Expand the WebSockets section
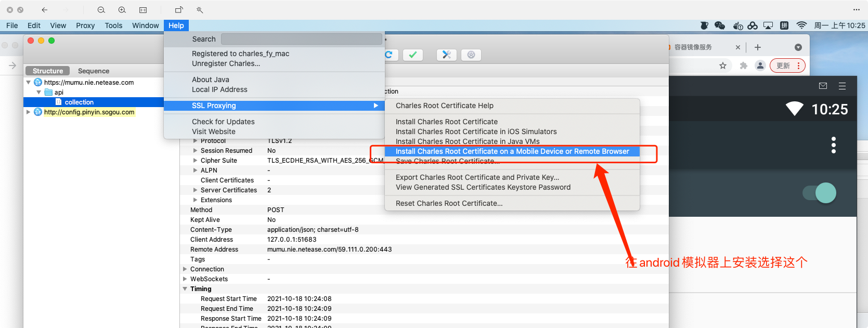This screenshot has height=328, width=868. pyautogui.click(x=185, y=279)
